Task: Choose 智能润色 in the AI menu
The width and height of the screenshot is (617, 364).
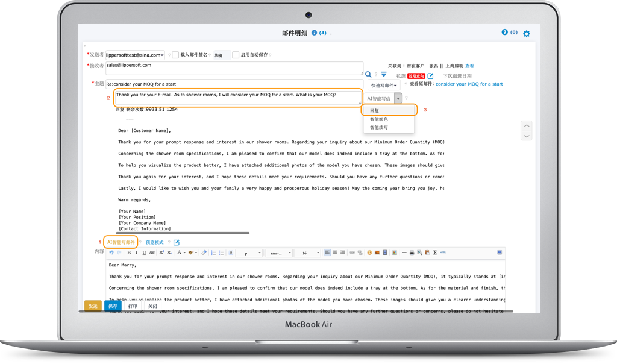Action: click(x=379, y=119)
